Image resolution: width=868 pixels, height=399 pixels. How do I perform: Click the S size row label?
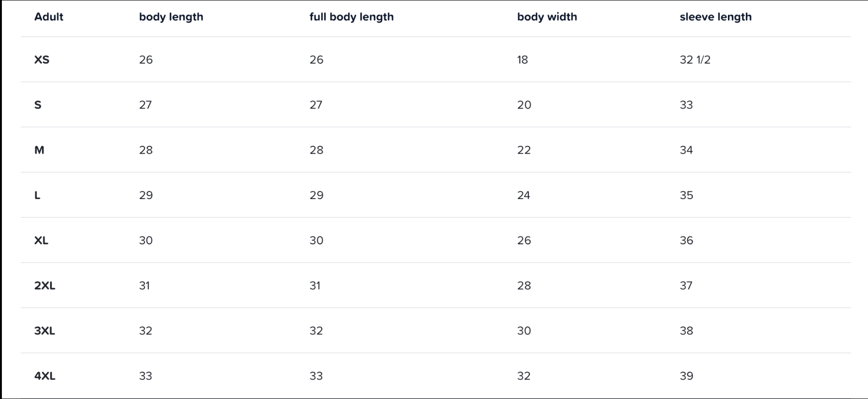point(38,105)
